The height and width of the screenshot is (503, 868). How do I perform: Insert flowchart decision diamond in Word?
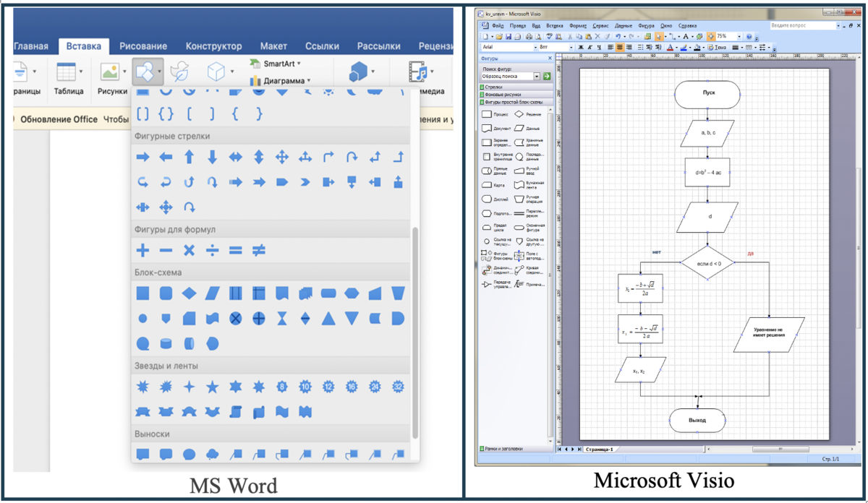(x=189, y=293)
